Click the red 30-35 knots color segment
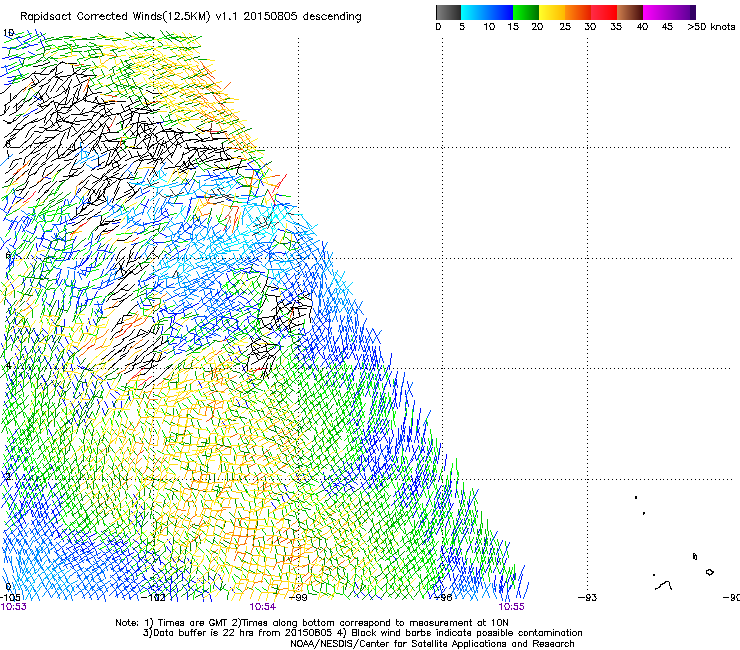 point(604,12)
